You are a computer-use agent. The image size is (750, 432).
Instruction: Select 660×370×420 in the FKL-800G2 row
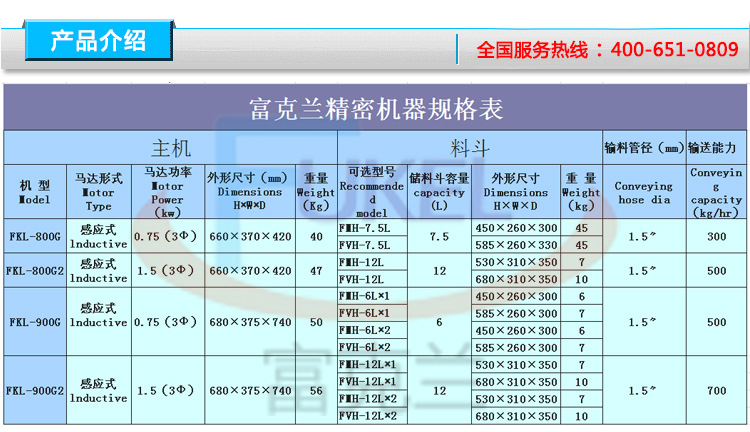point(250,271)
